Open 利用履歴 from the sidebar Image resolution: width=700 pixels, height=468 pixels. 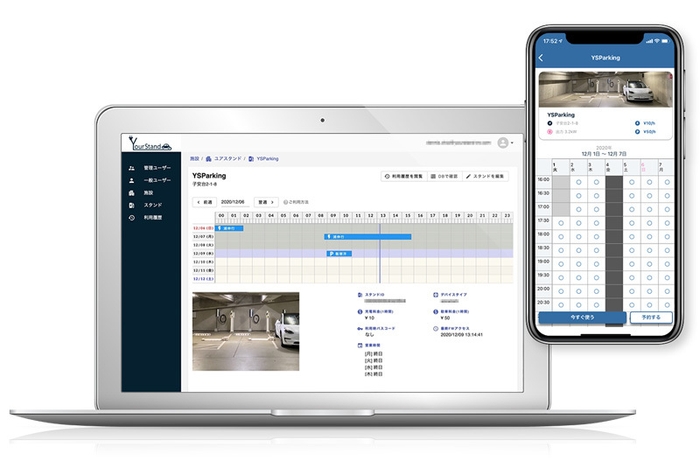[x=152, y=217]
